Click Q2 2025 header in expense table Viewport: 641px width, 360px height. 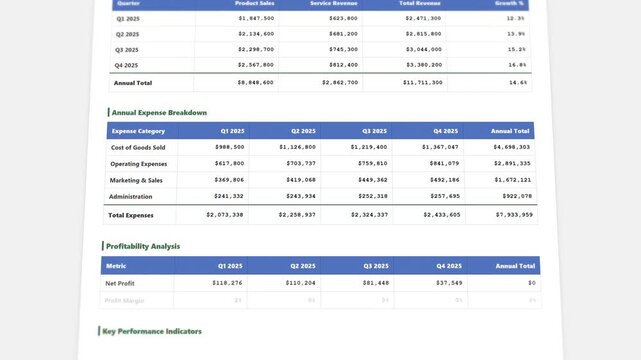(x=303, y=131)
